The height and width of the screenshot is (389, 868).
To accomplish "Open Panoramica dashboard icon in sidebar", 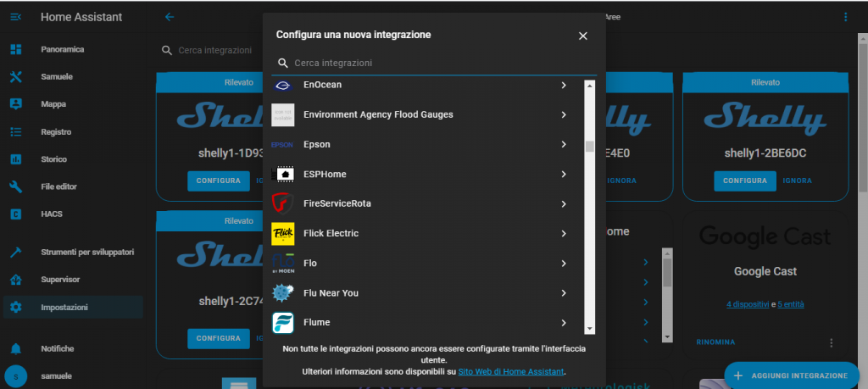I will tap(15, 49).
